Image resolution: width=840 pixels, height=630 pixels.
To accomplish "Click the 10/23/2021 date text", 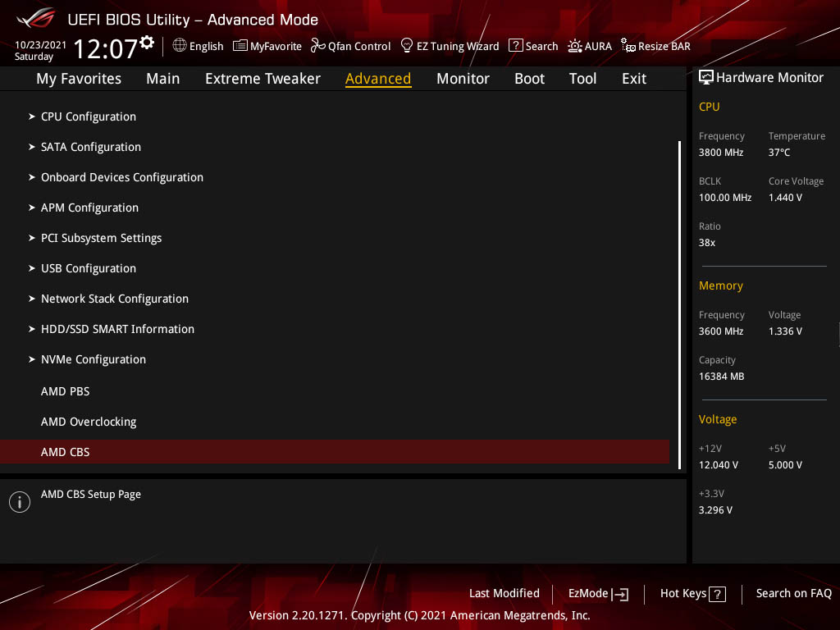I will (x=40, y=45).
